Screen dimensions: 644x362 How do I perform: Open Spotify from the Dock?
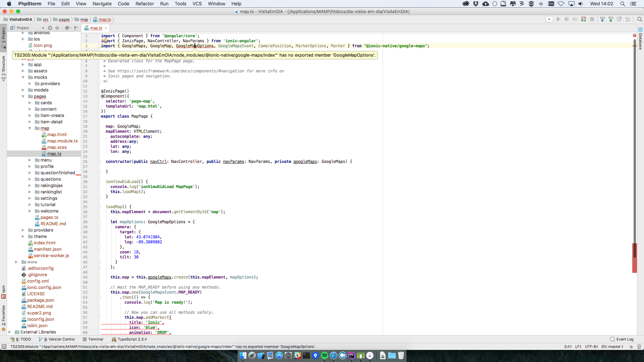(324, 356)
